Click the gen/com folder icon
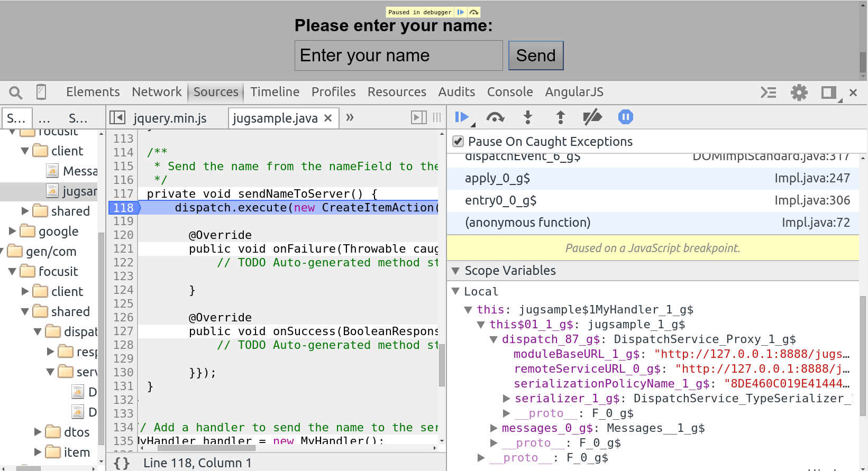 (15, 251)
